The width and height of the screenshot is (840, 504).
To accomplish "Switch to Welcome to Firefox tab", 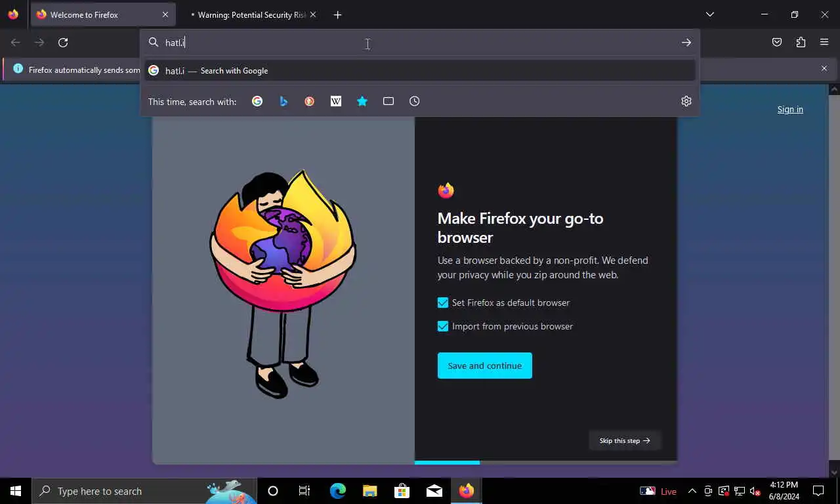I will [x=103, y=14].
